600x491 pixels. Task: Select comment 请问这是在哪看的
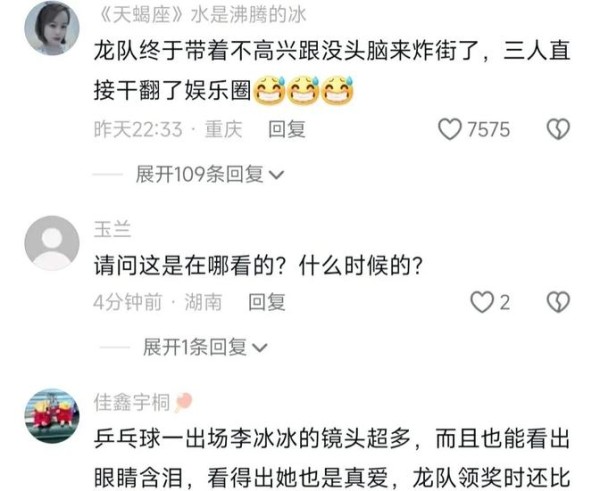coord(258,266)
